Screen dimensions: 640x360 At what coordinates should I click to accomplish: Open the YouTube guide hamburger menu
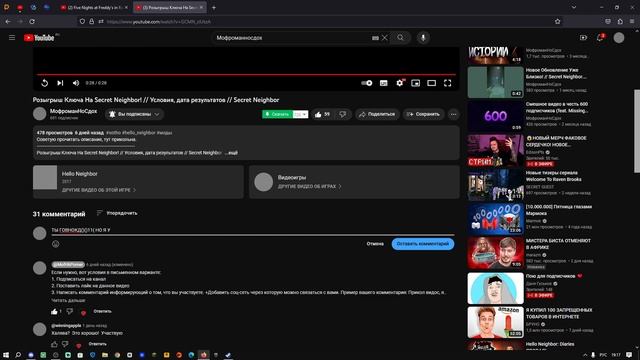click(x=12, y=38)
